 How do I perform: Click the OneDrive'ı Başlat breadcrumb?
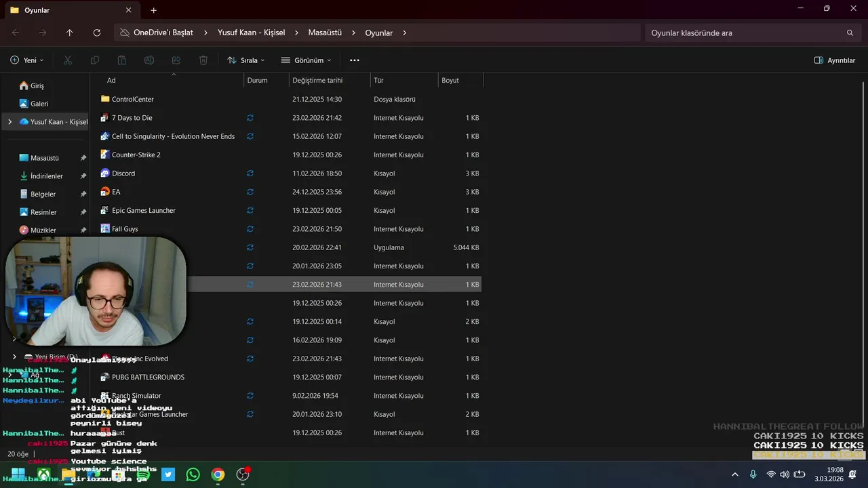click(163, 33)
